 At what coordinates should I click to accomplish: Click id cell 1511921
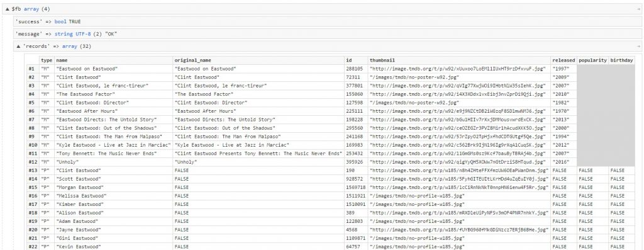[356, 196]
